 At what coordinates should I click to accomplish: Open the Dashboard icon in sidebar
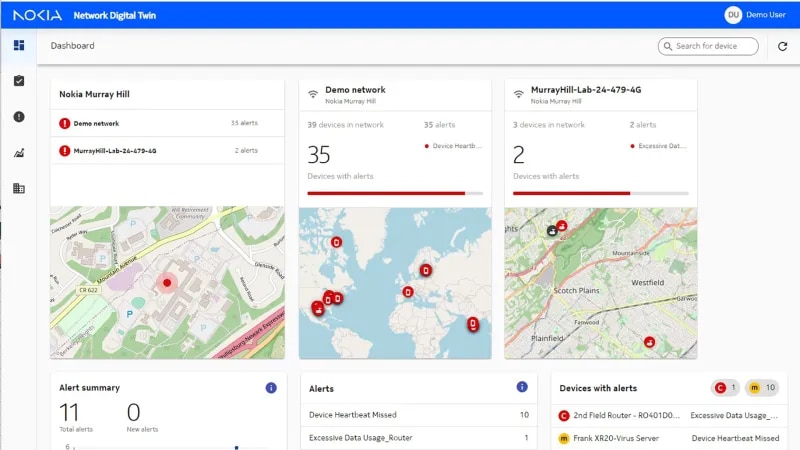tap(19, 45)
